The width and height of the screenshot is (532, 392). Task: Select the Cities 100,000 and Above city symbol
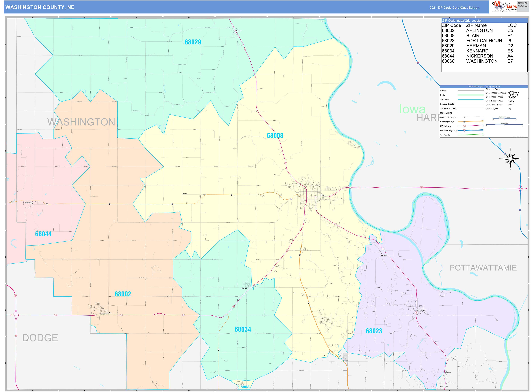pyautogui.click(x=514, y=93)
